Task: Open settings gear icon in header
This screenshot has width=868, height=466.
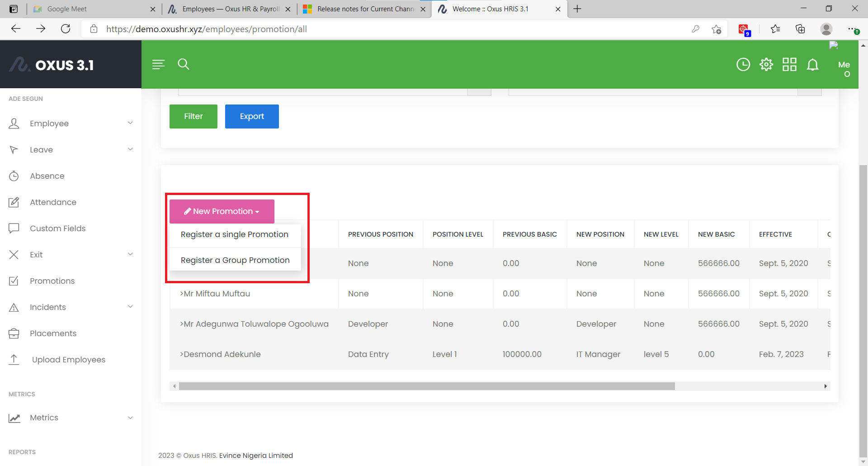Action: pyautogui.click(x=766, y=65)
